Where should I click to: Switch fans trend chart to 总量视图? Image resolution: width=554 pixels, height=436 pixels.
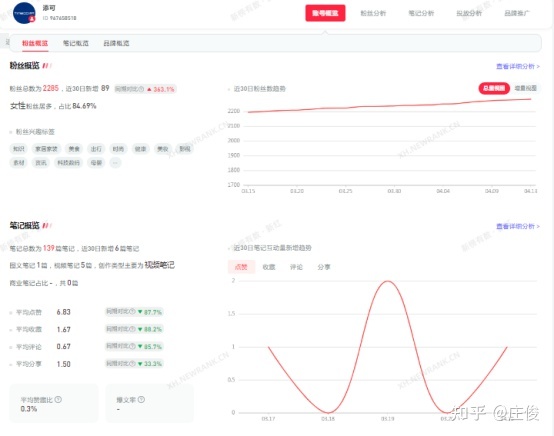click(494, 88)
